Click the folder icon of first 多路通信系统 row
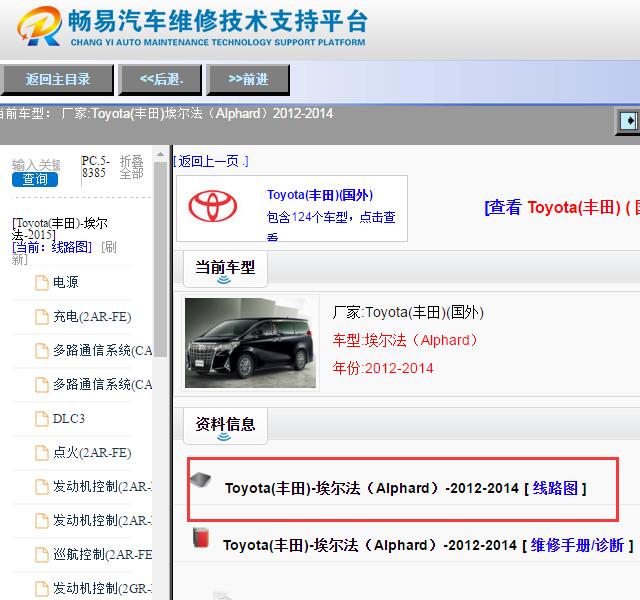 42,351
